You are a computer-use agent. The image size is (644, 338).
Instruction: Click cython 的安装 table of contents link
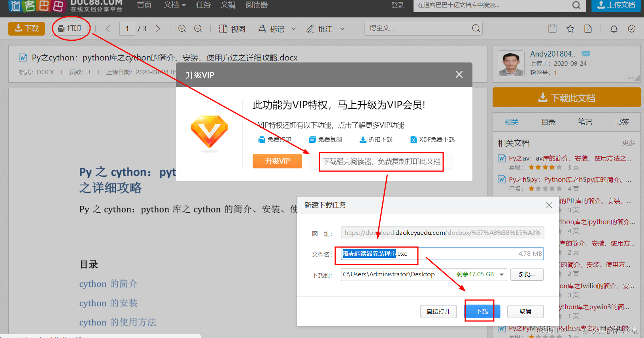coord(108,303)
